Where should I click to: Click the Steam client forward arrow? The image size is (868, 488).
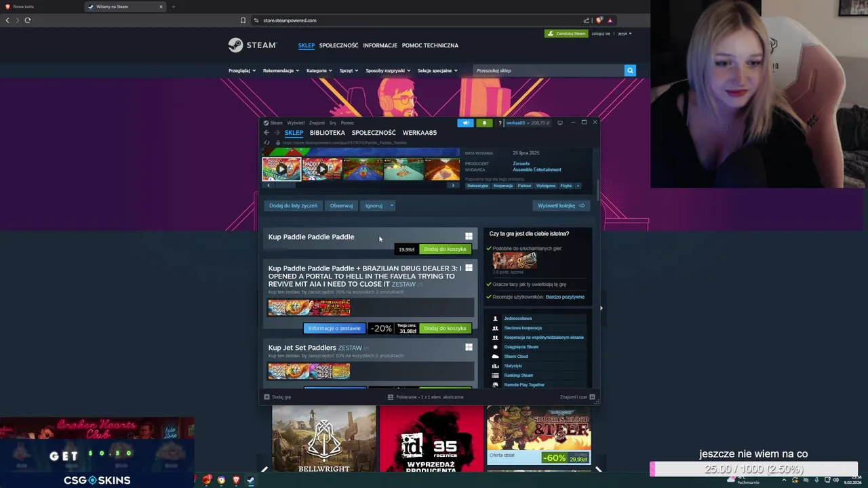point(276,133)
